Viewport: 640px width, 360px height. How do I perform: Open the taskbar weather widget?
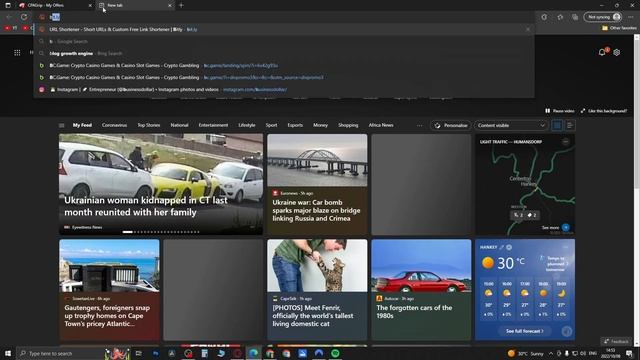(525, 353)
